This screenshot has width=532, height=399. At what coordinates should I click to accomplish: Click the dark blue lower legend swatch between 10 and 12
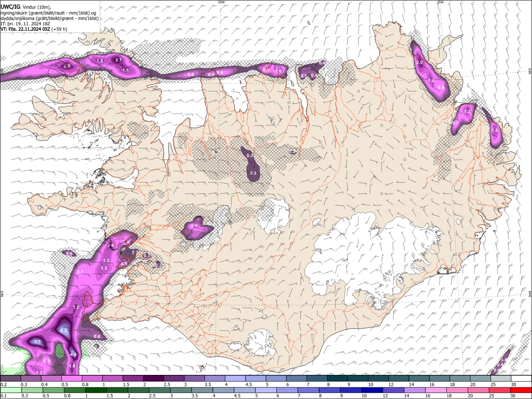[372, 390]
